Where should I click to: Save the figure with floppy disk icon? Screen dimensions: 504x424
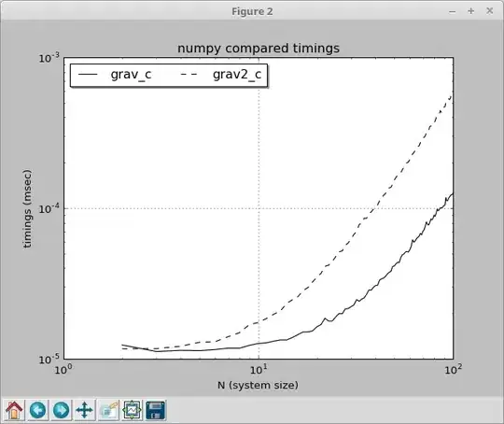tap(156, 410)
